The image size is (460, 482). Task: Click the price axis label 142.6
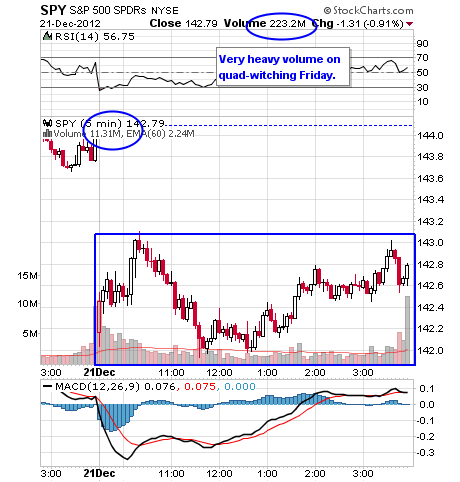click(430, 286)
